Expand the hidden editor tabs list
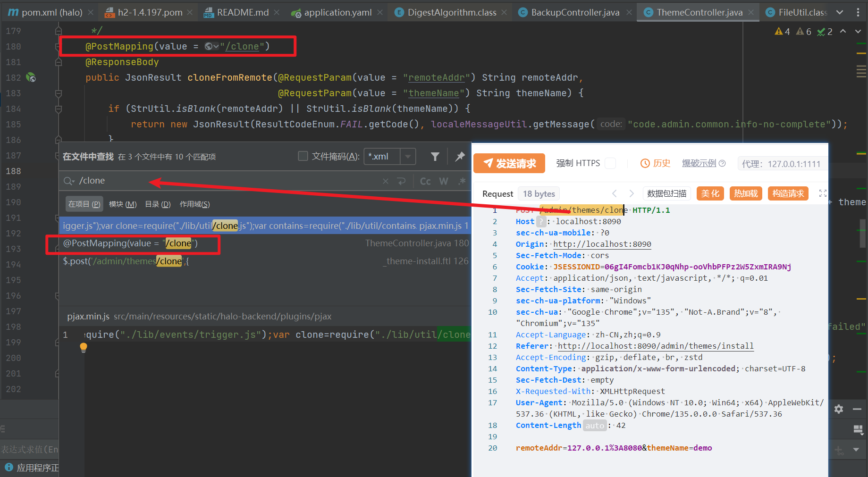This screenshot has width=868, height=477. pyautogui.click(x=840, y=12)
